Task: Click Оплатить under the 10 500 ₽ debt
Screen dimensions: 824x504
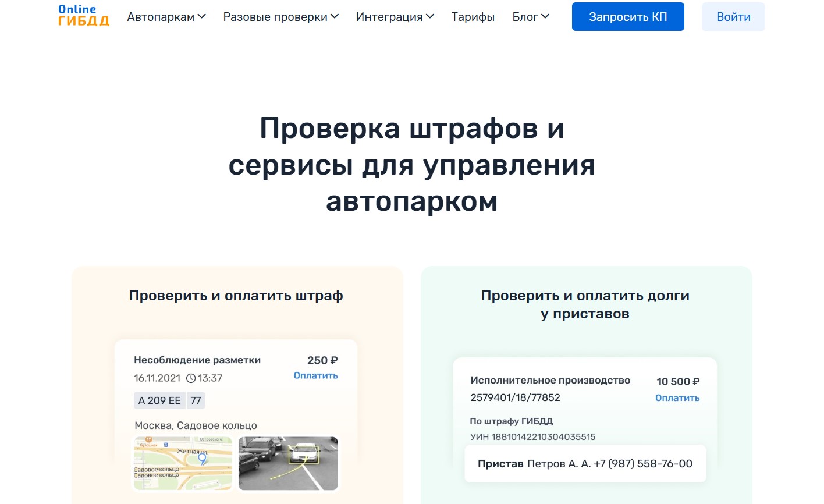Action: coord(677,398)
